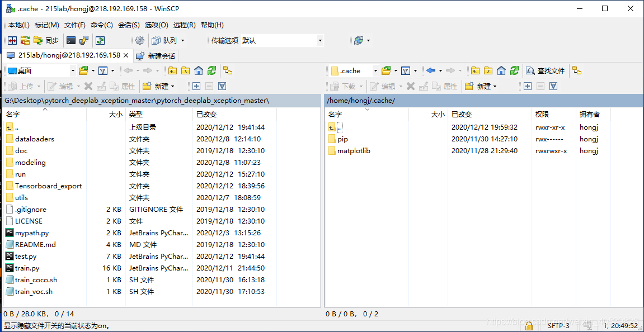Open the 新建会话 new session tab
Screen dimensions: 644x332
click(x=156, y=56)
